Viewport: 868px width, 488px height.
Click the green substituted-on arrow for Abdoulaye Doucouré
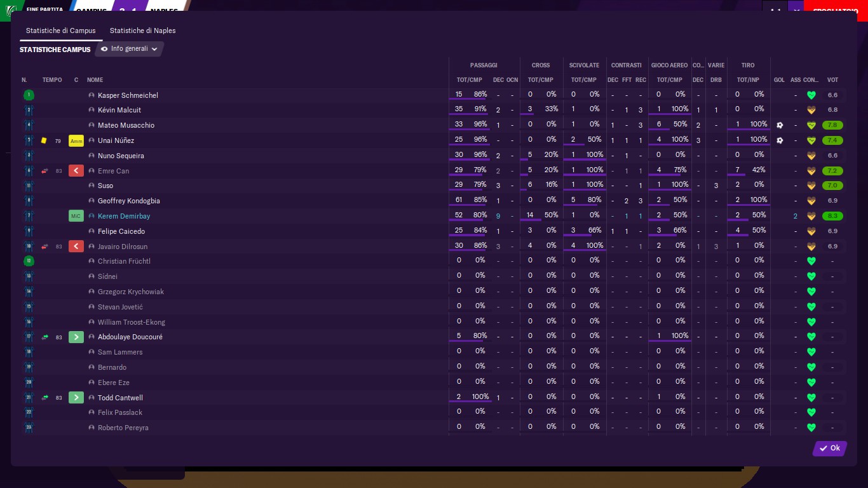tap(76, 337)
